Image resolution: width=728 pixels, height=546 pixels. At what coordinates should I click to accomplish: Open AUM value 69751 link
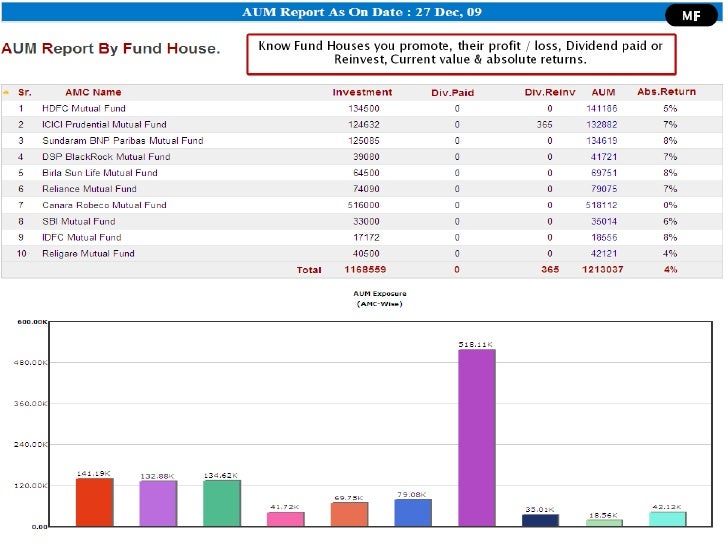click(x=604, y=173)
